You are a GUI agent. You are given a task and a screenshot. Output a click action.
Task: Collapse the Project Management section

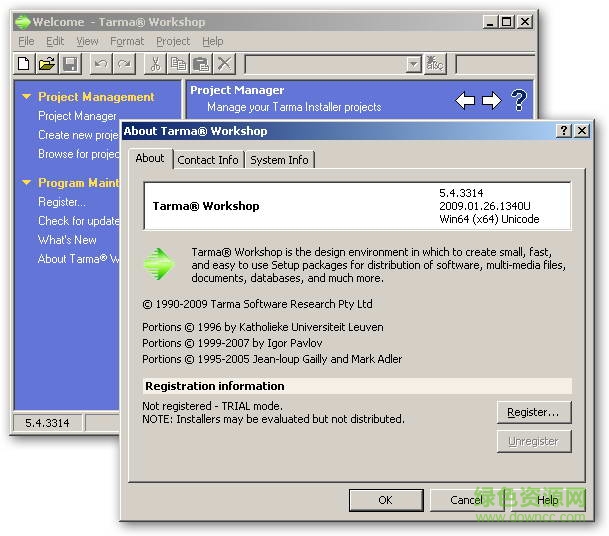point(26,96)
